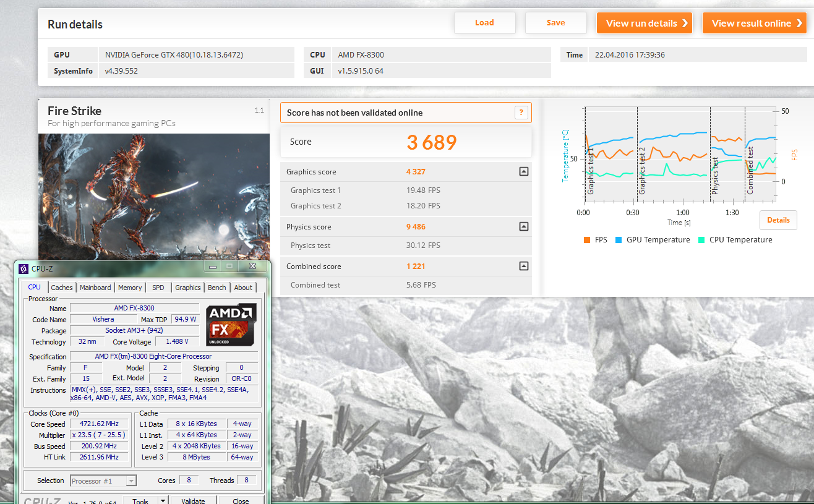This screenshot has width=814, height=504.
Task: Click the Core Speed value 4721.62 MHz
Action: (x=99, y=424)
